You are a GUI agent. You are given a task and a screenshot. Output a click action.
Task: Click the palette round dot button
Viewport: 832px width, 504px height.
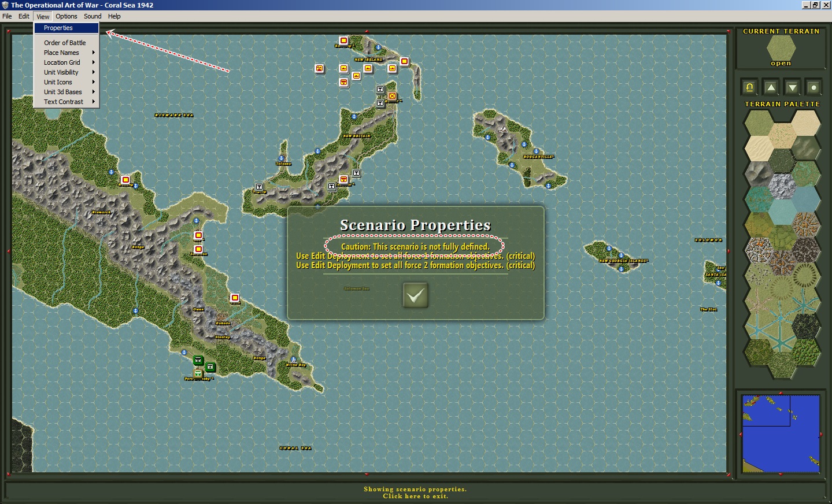[x=813, y=87]
